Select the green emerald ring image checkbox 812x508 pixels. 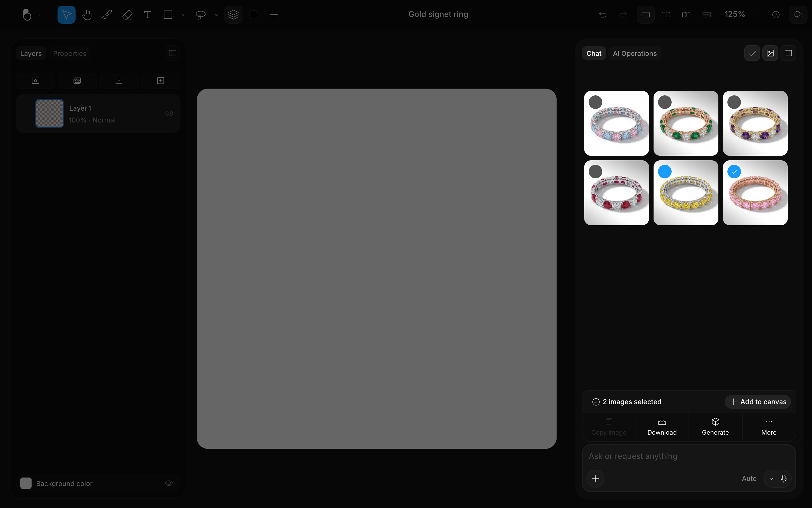coord(665,102)
